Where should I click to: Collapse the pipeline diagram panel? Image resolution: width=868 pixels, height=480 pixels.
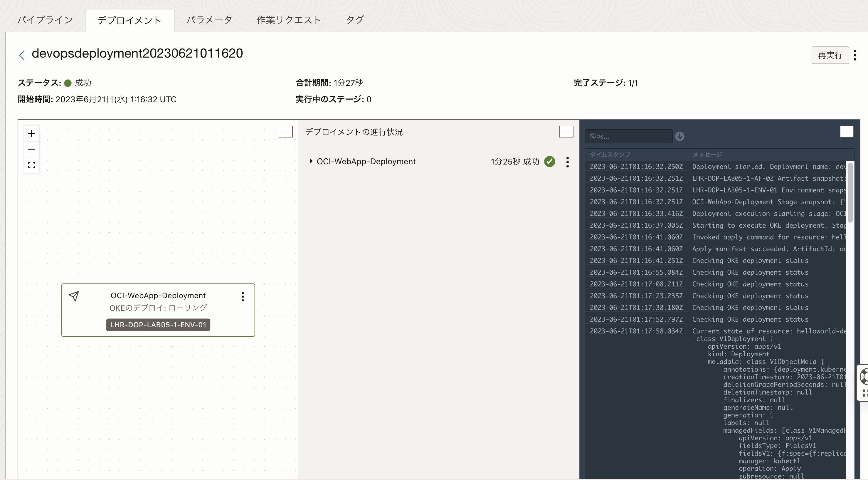click(286, 132)
